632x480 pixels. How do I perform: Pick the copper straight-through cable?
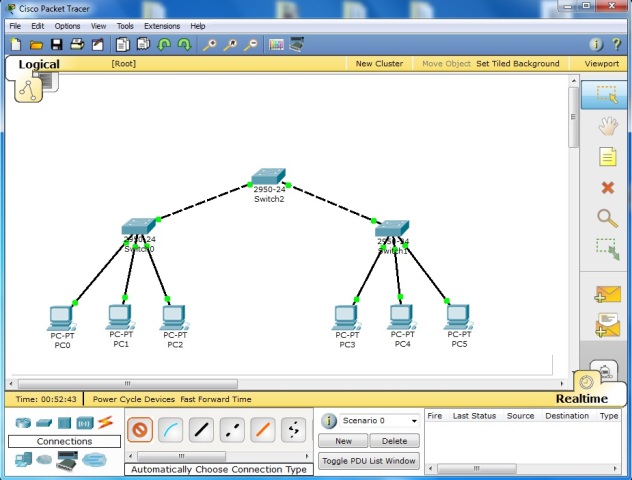click(x=201, y=430)
